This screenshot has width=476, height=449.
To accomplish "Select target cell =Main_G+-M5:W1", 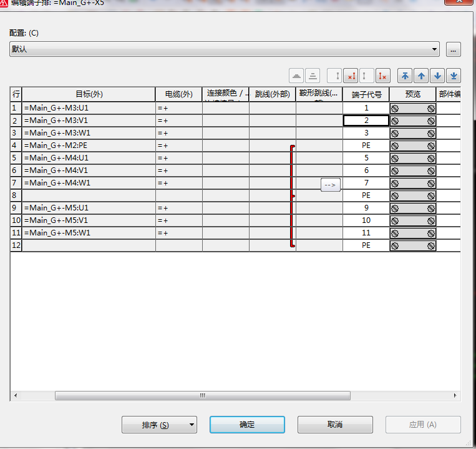I will pyautogui.click(x=89, y=233).
